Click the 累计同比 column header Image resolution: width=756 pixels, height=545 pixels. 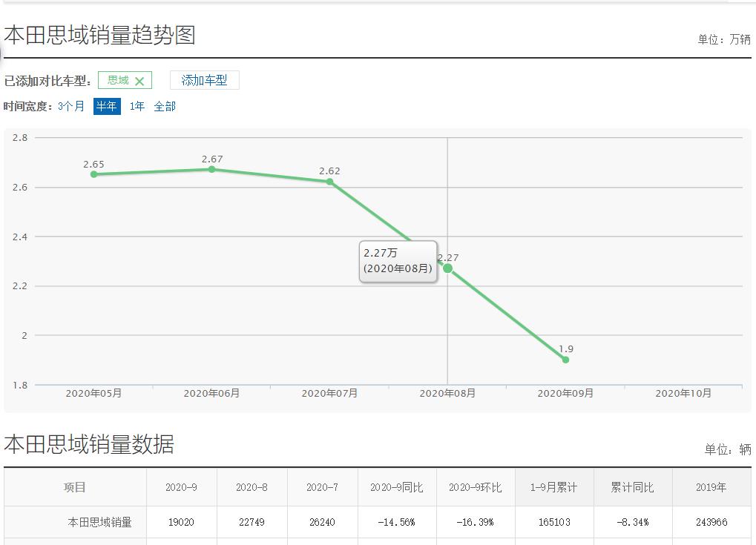point(633,487)
